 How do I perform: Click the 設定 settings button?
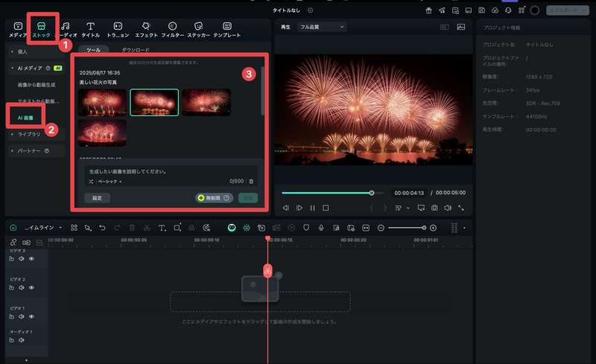pyautogui.click(x=98, y=198)
